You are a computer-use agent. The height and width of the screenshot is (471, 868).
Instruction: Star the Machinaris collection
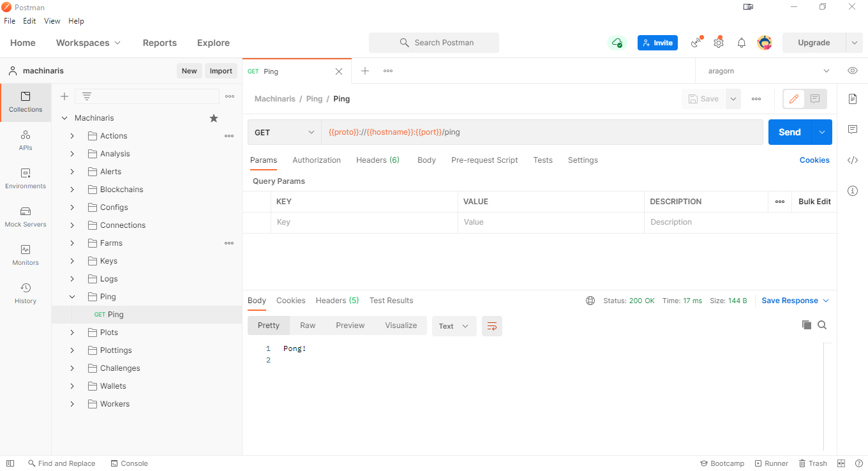coord(214,118)
